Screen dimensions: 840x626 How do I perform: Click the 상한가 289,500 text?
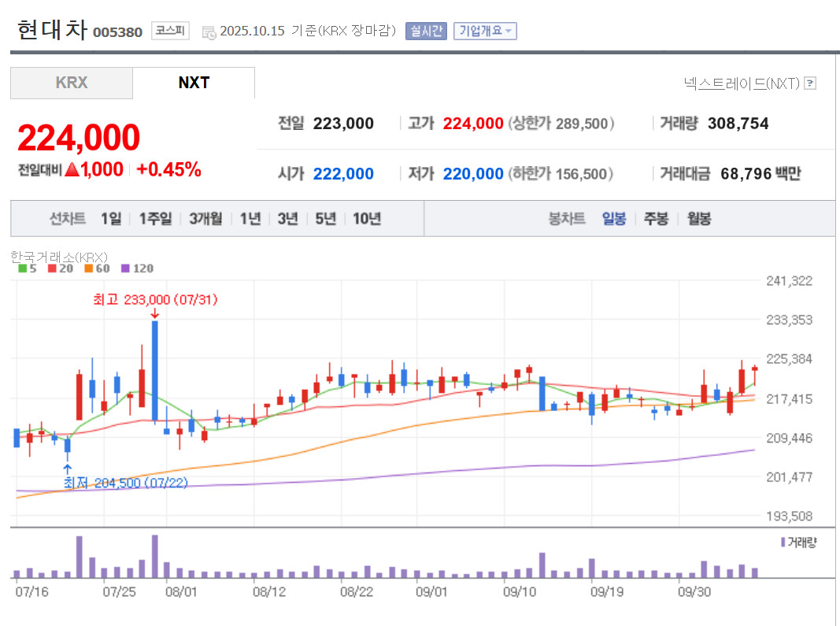click(561, 124)
